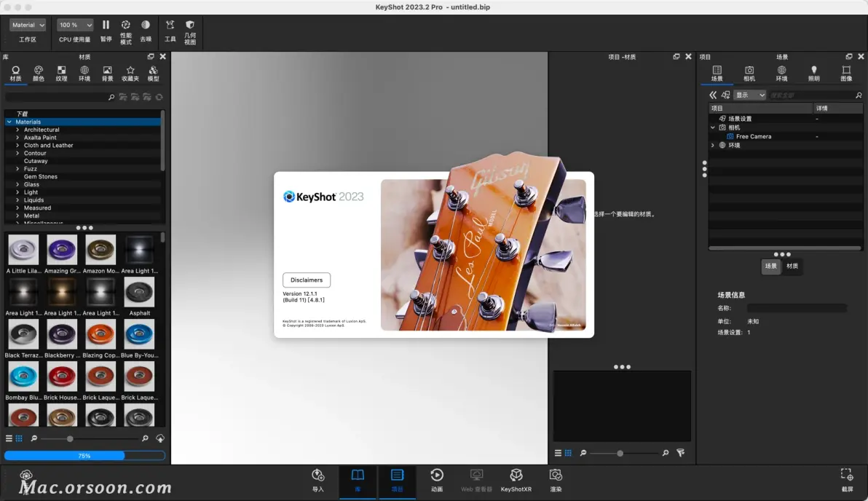868x501 pixels.
Task: Click the Import button in bottom toolbar
Action: coord(317,481)
